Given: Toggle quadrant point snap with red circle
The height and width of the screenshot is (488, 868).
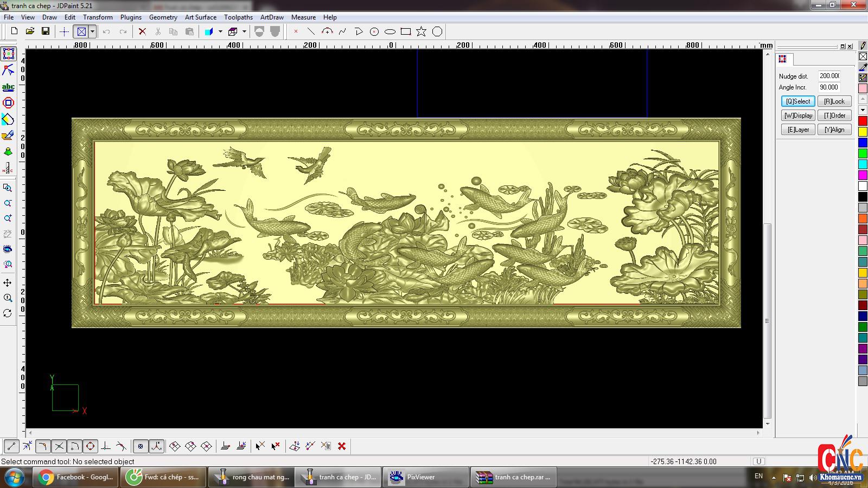Looking at the screenshot, I should pyautogui.click(x=90, y=446).
